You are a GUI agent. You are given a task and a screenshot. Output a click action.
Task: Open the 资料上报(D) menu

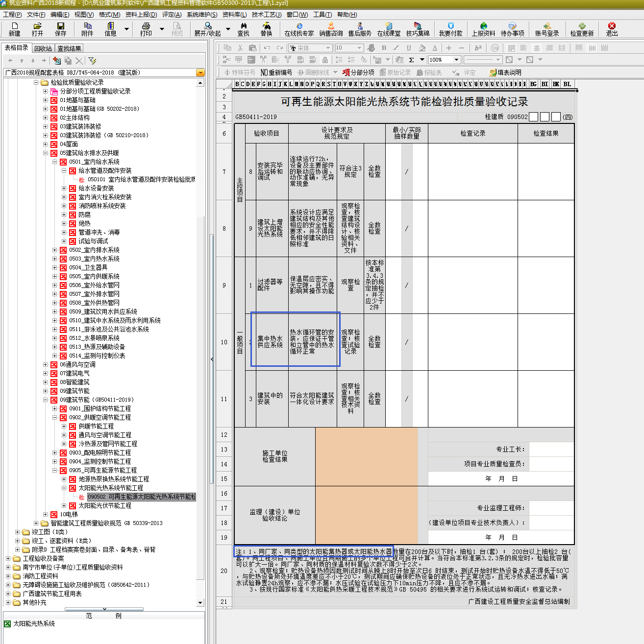(x=141, y=15)
